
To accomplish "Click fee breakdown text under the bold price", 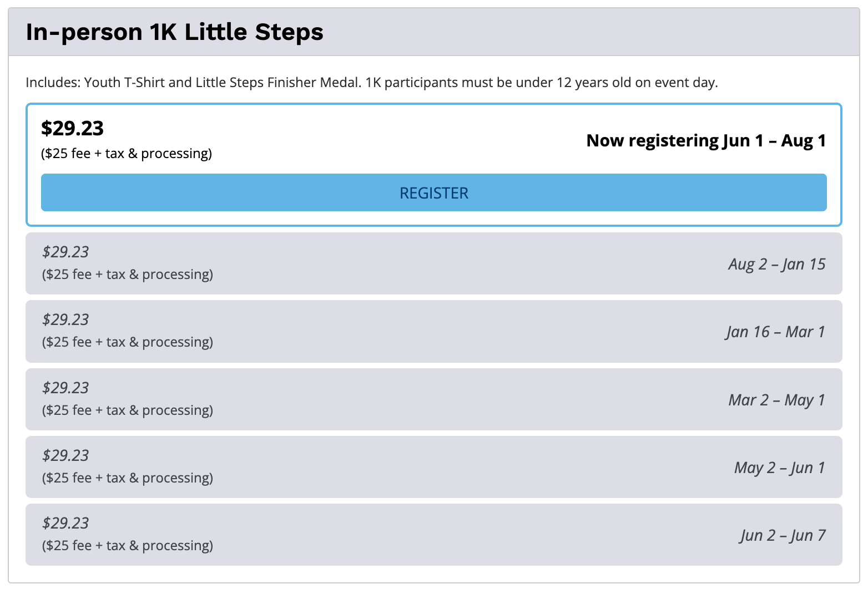I will [x=127, y=154].
